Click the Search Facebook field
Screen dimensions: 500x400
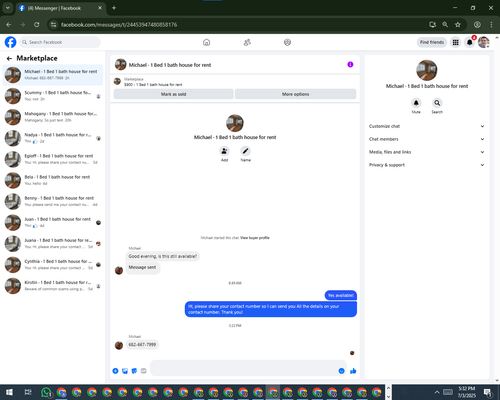(x=60, y=42)
